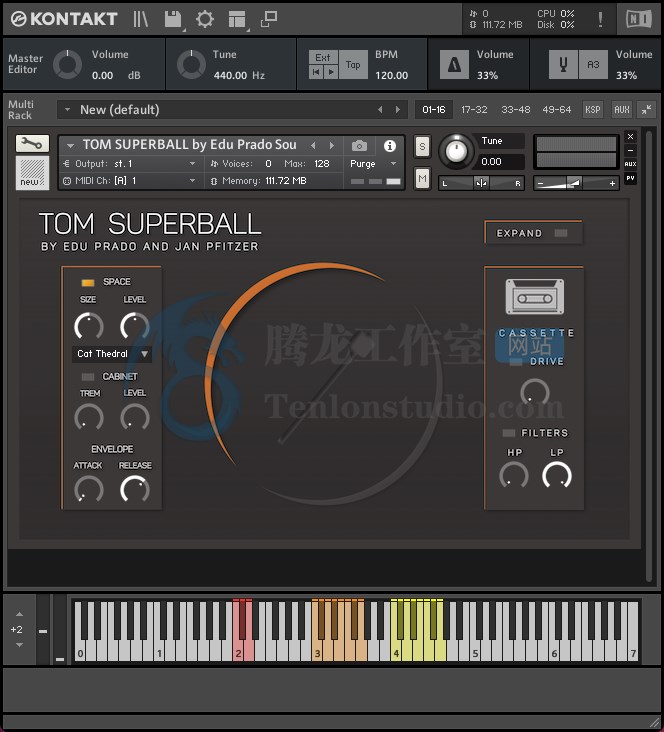Click the save floppy disk icon

(x=173, y=19)
